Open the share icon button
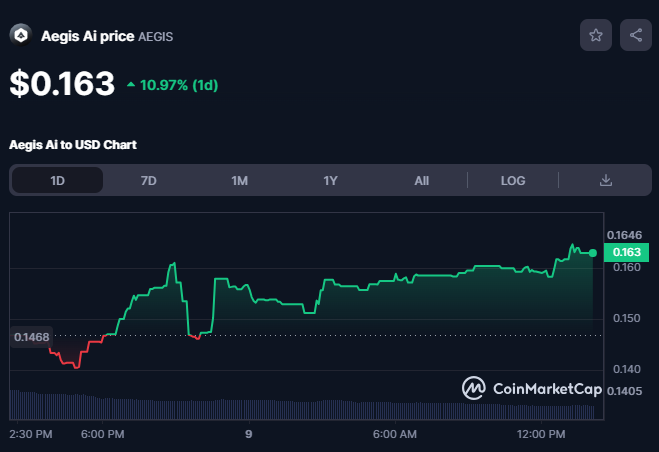 click(636, 35)
